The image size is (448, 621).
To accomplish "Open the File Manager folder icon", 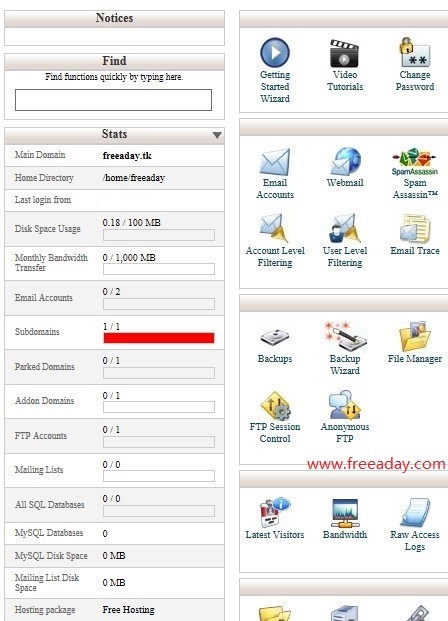I will 415,336.
